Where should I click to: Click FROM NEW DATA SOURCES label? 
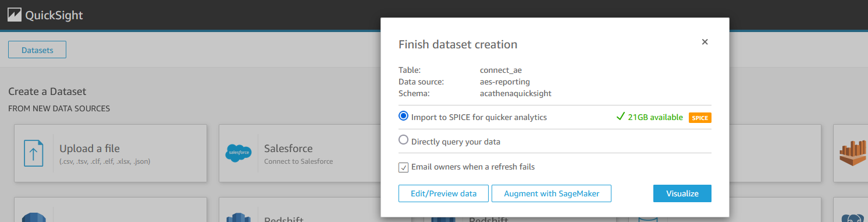pos(59,108)
